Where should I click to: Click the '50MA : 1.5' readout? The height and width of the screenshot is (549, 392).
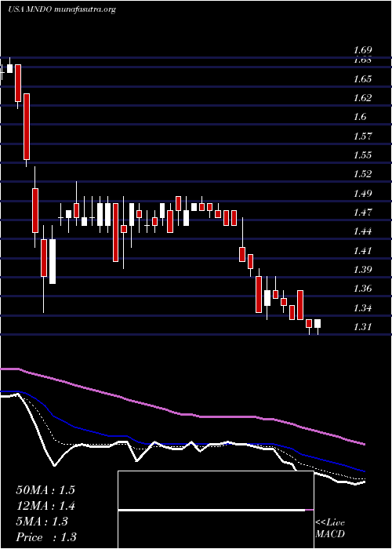click(45, 490)
